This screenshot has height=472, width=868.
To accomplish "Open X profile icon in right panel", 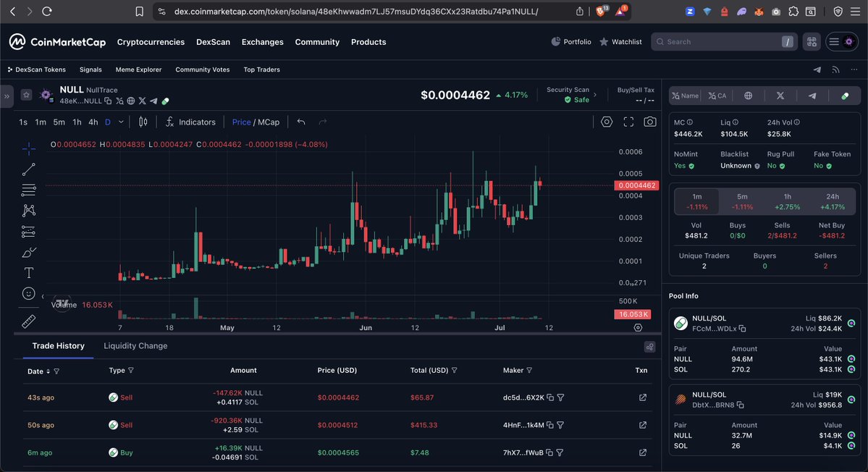I will click(x=780, y=96).
